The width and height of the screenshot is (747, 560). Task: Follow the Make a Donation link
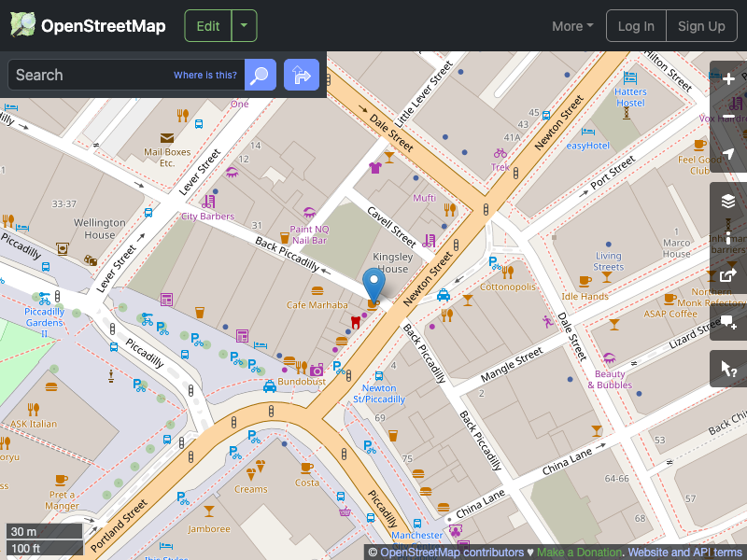point(579,552)
